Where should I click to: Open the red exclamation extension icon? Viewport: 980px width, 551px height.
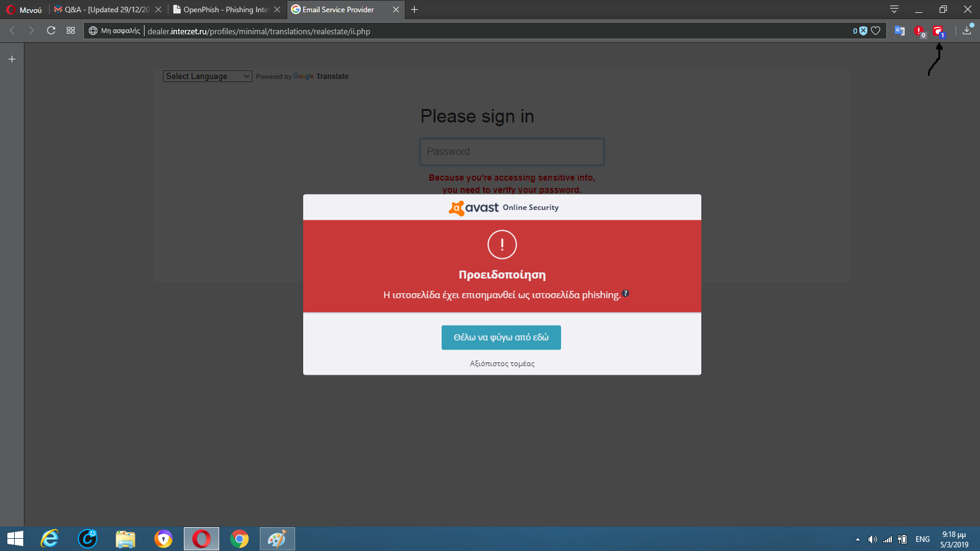click(919, 31)
